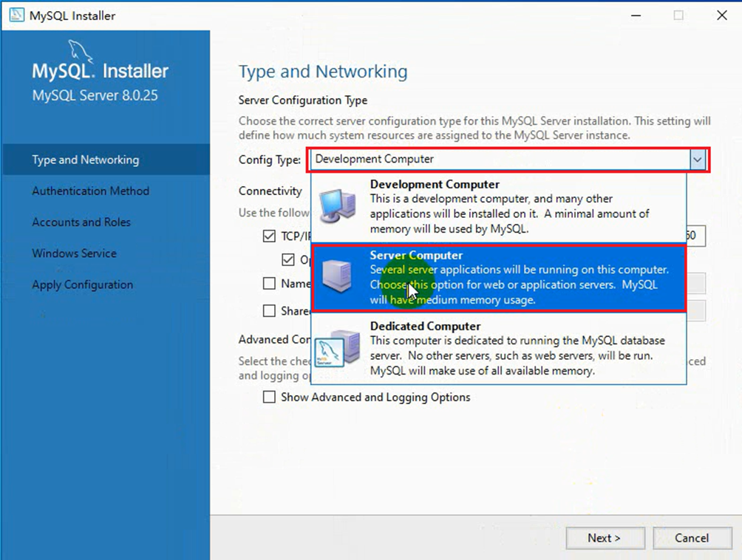The height and width of the screenshot is (560, 742).
Task: Click MySQL Server 8.0.25 version text
Action: pos(95,95)
